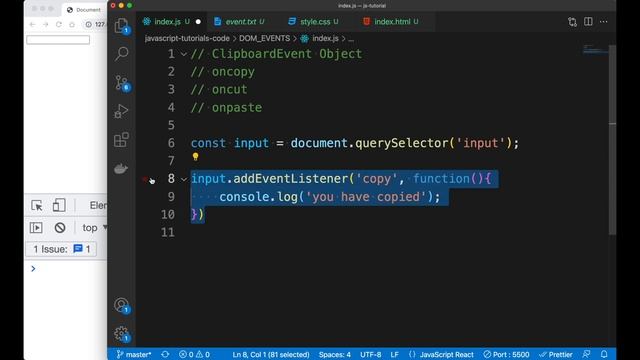Click the editor vertical scrollbar
Image resolution: width=640 pixels, height=360 pixels.
612,139
